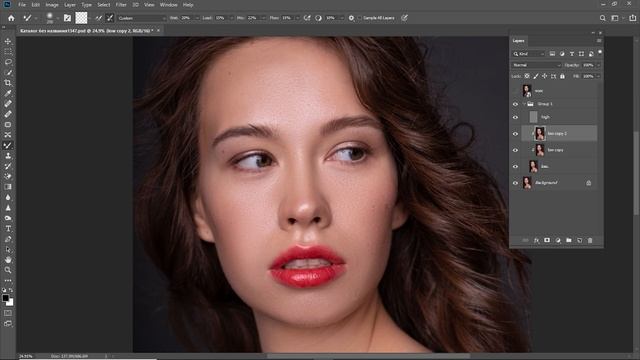Add a layer mask
The width and height of the screenshot is (640, 360).
click(x=547, y=240)
